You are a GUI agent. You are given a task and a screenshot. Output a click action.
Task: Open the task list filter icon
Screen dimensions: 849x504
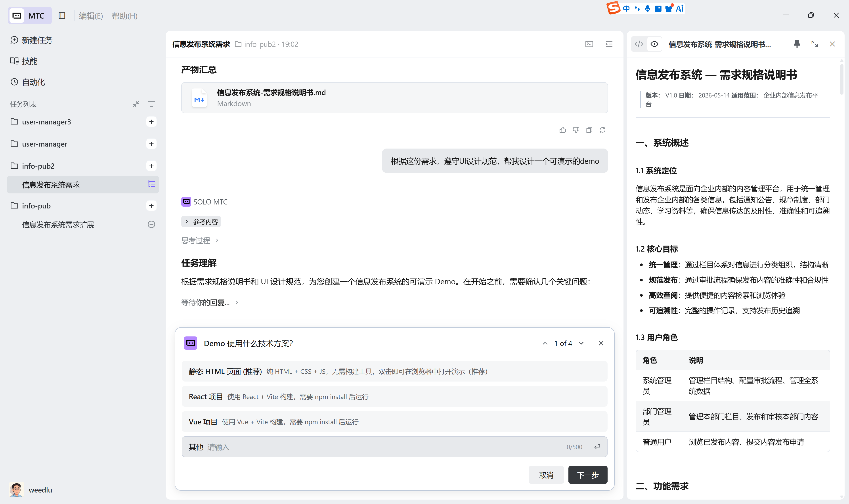151,104
